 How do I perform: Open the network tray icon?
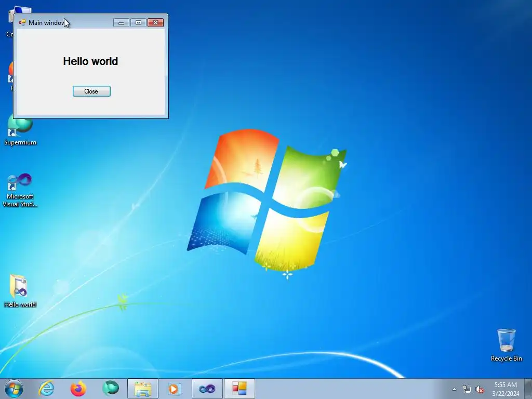point(467,389)
